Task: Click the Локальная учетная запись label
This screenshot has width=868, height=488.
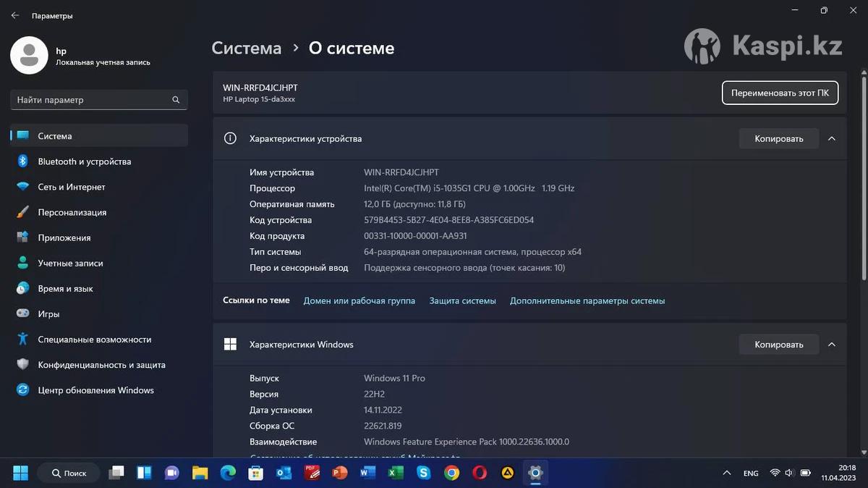Action: (103, 62)
